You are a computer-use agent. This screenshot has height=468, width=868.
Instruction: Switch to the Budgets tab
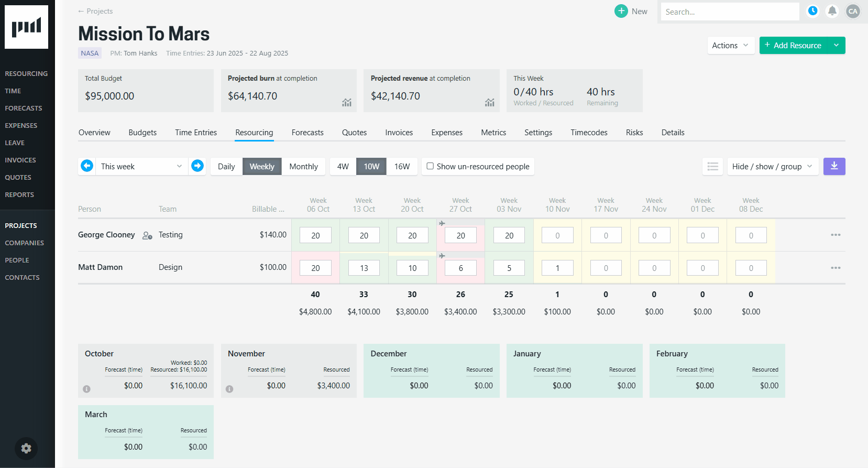point(142,133)
